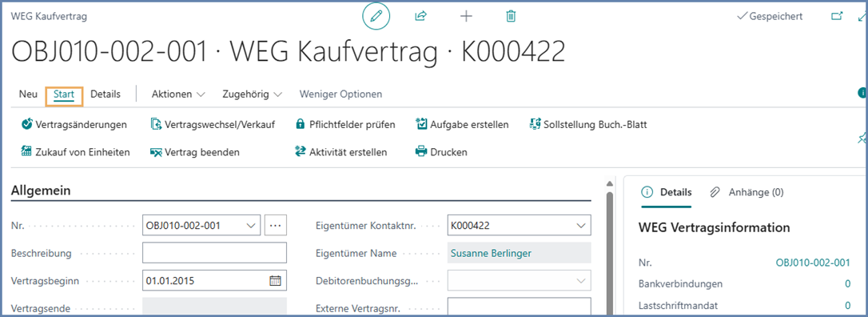Click the WEG Vertragsinformation heading
Screen dimensions: 868x317
(x=714, y=228)
